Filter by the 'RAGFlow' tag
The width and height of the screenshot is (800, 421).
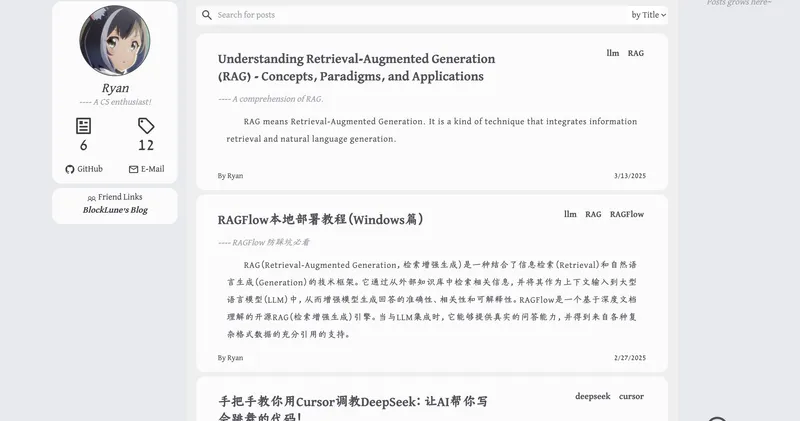(x=627, y=214)
